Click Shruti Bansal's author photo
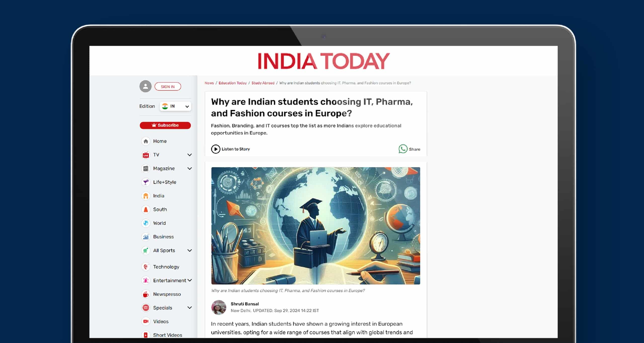 (219, 307)
